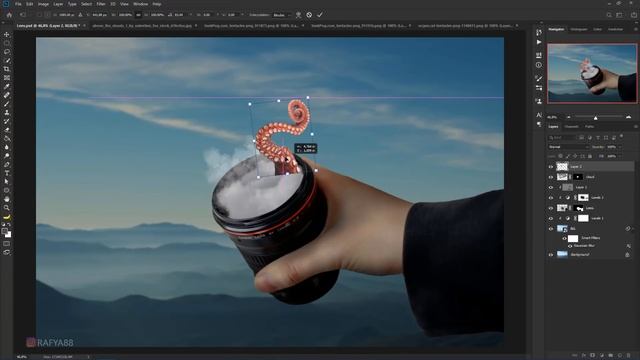This screenshot has width=640, height=360.
Task: Open the layer blend mode dropdown
Action: tap(568, 147)
